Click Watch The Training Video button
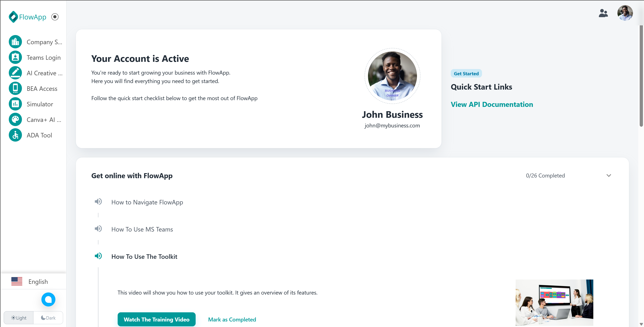 (156, 319)
